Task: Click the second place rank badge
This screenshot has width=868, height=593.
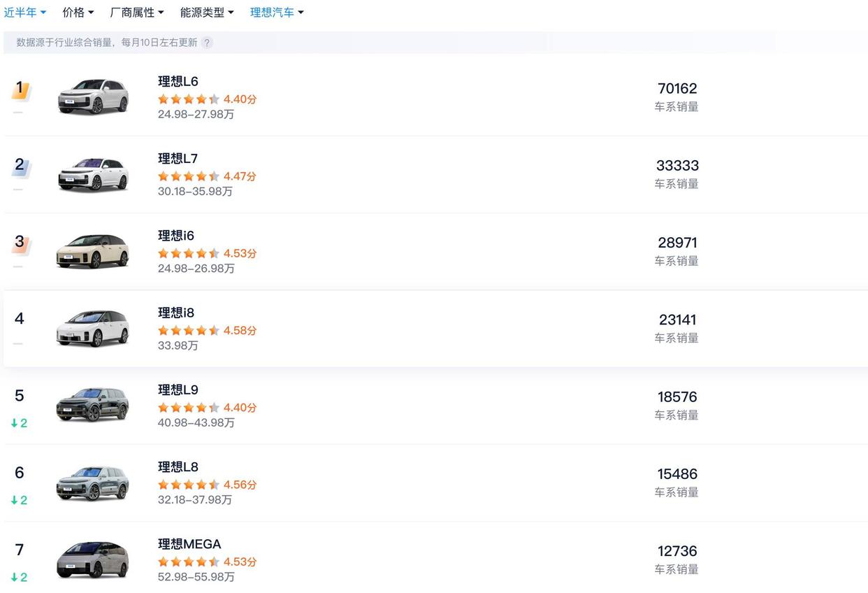Action: tap(20, 166)
